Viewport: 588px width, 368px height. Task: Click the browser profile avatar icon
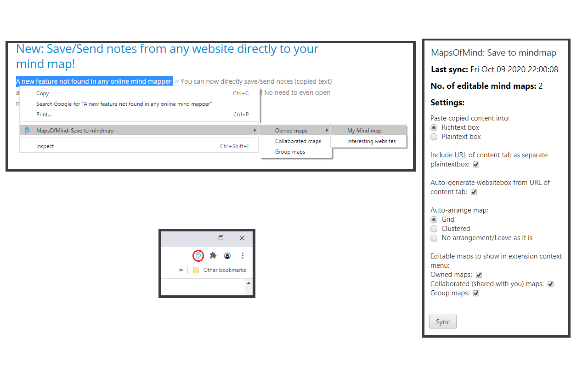click(227, 255)
